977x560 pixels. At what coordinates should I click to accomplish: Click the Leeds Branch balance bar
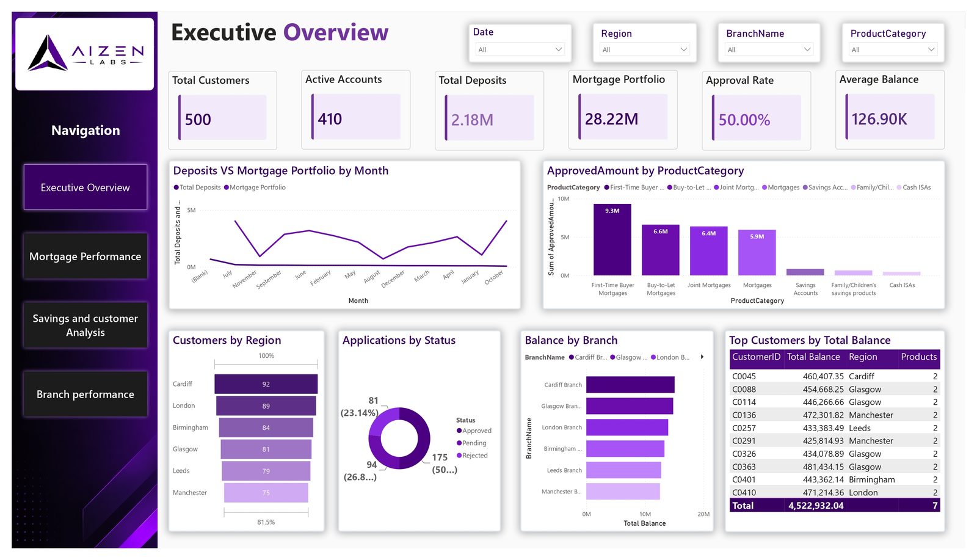pos(623,470)
